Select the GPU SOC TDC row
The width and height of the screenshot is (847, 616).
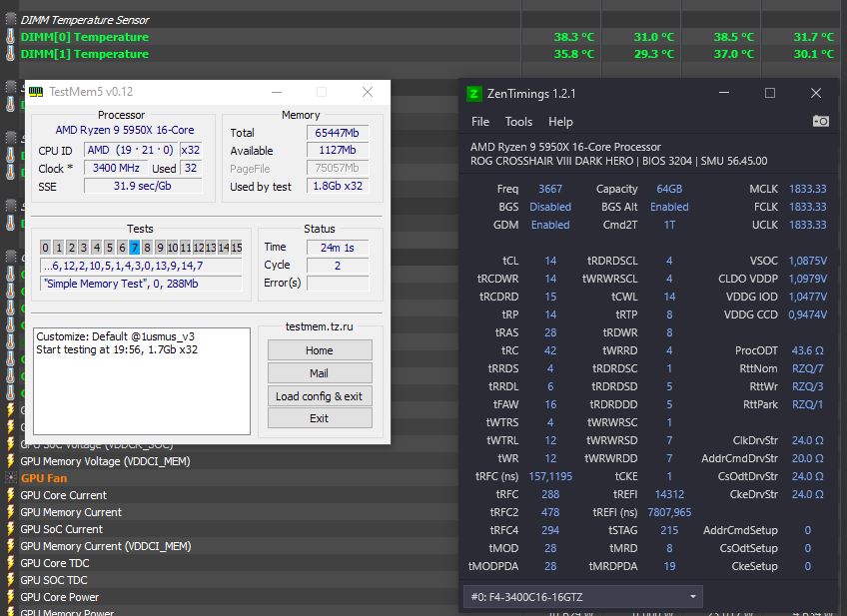pos(230,580)
